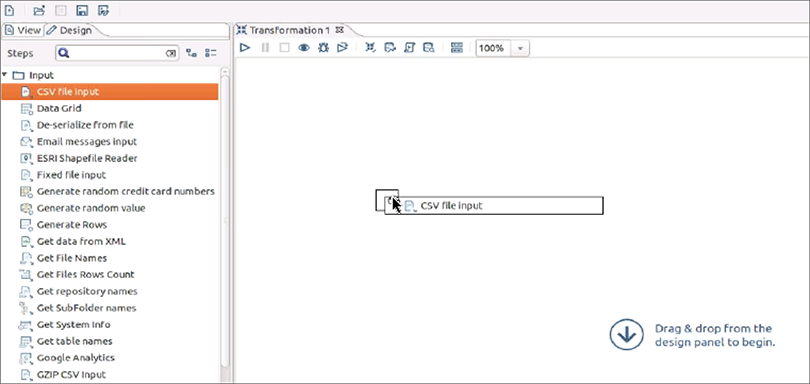The height and width of the screenshot is (384, 810).
Task: Debug the transformation with the bug icon
Action: pyautogui.click(x=323, y=48)
